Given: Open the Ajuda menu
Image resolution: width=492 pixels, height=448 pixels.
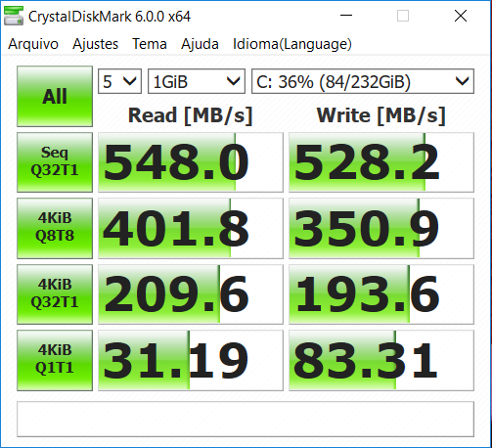Looking at the screenshot, I should 200,44.
